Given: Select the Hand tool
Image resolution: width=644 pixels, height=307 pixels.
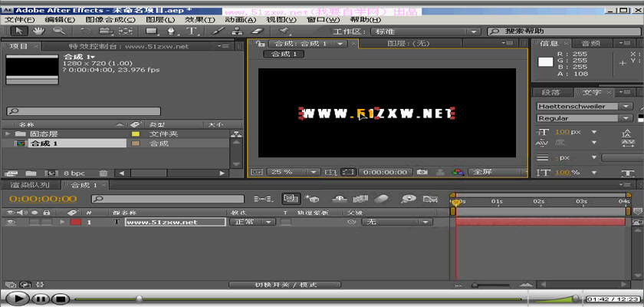Looking at the screenshot, I should click(38, 31).
